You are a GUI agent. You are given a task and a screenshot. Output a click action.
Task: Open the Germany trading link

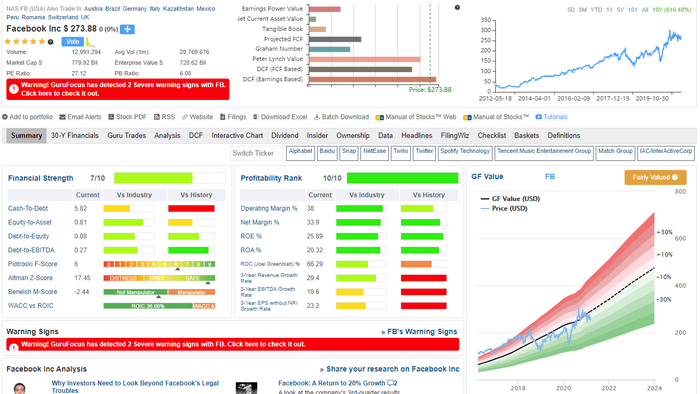pos(136,8)
